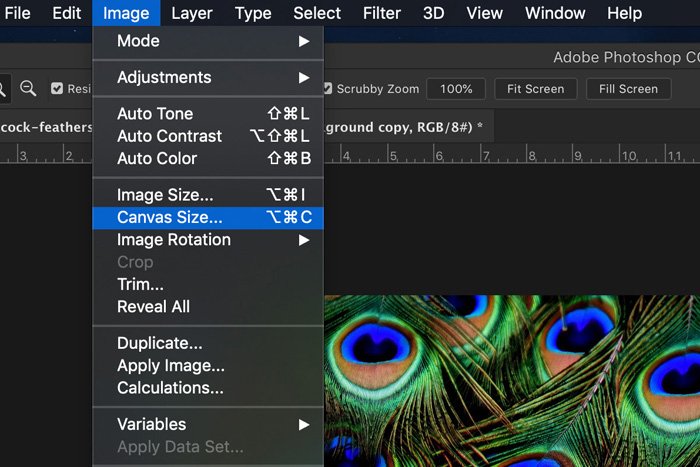This screenshot has height=467, width=700.
Task: Choose Trim from the Image menu
Action: coord(139,285)
